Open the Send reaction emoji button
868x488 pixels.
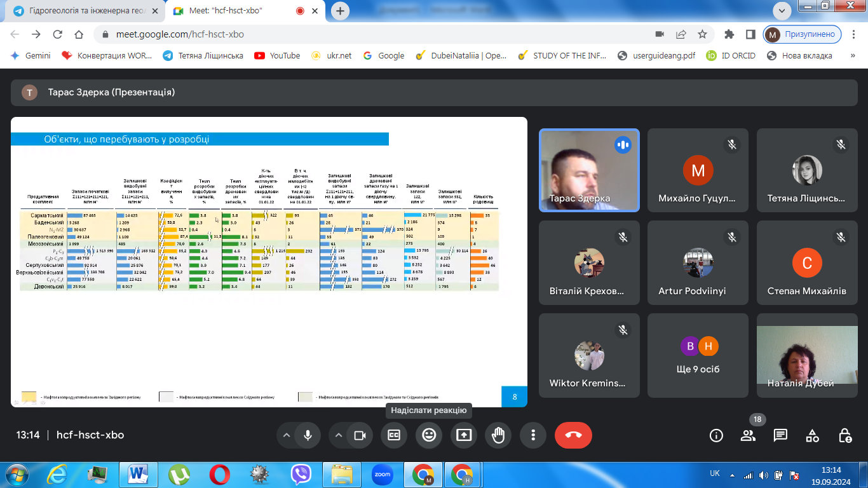(x=429, y=435)
